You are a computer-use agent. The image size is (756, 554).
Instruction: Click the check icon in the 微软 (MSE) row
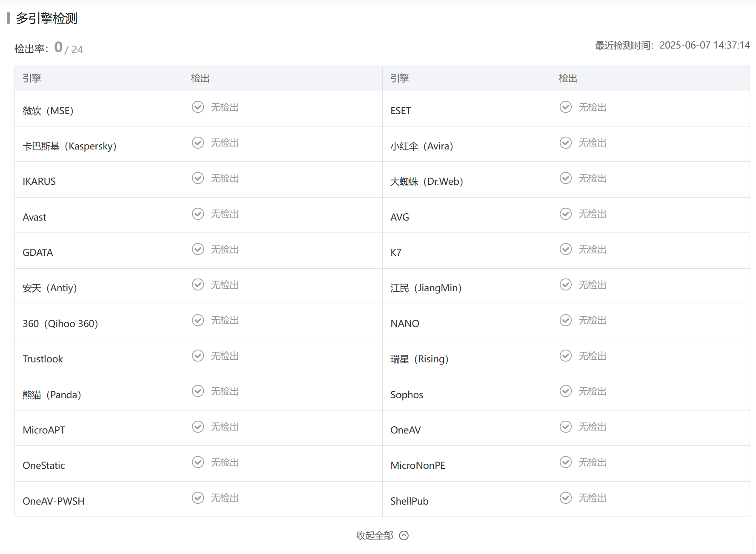click(x=198, y=107)
